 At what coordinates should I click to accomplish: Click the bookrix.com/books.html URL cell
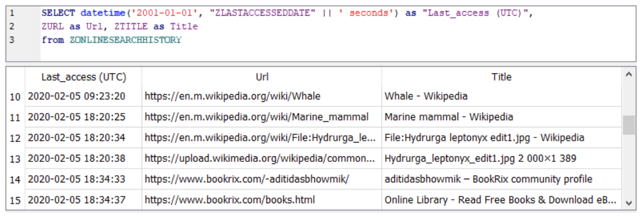(262, 200)
